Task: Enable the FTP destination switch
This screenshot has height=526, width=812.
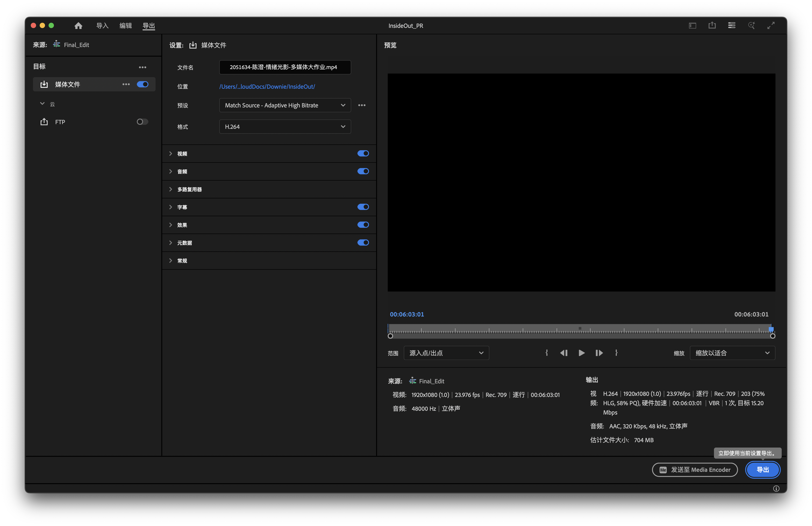Action: (x=143, y=121)
